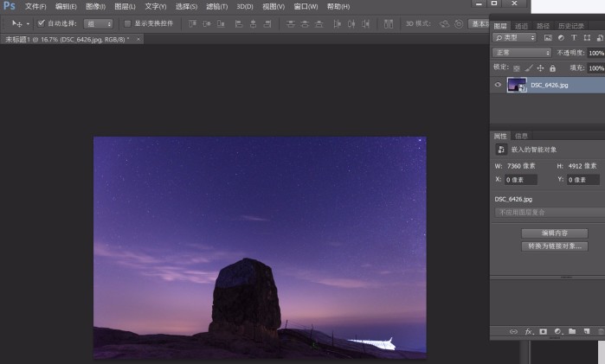This screenshot has height=364, width=605.
Task: Open the 正常 blend mode dropdown
Action: click(522, 53)
